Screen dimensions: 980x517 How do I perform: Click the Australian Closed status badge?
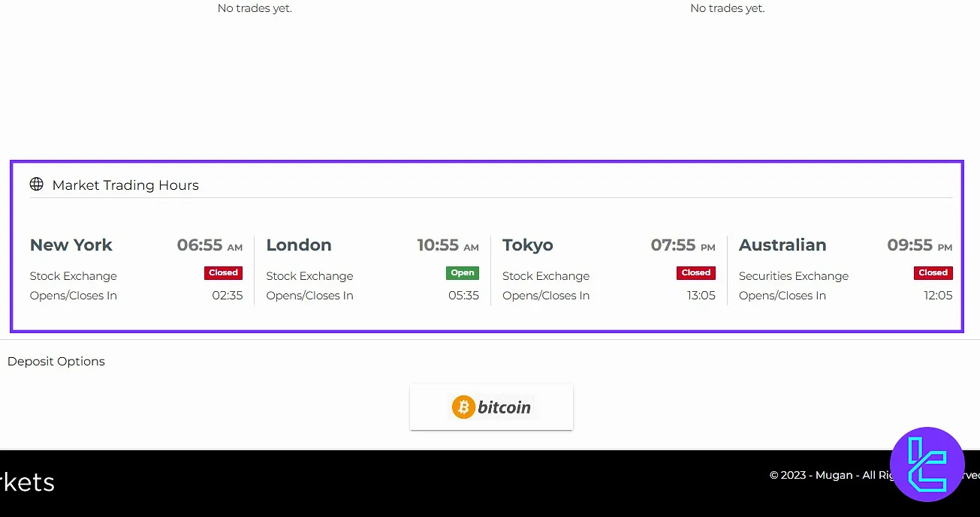[933, 273]
